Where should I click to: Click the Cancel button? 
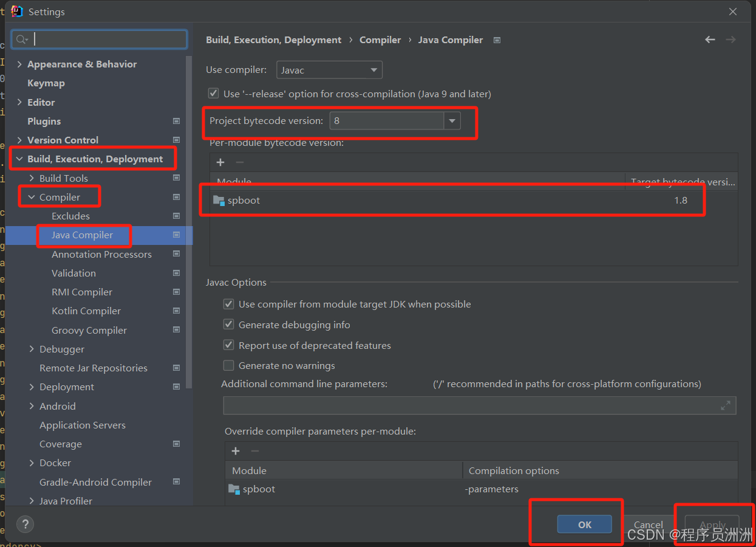(648, 525)
